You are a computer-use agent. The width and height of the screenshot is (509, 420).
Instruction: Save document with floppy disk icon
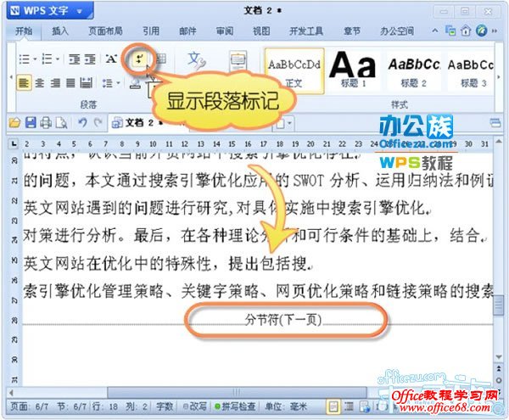click(31, 123)
